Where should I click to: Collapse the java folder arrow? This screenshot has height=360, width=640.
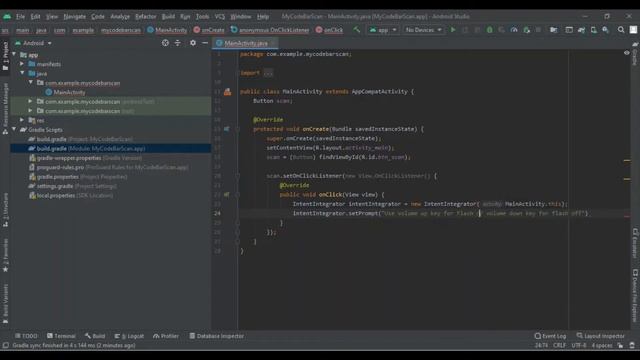pyautogui.click(x=22, y=73)
